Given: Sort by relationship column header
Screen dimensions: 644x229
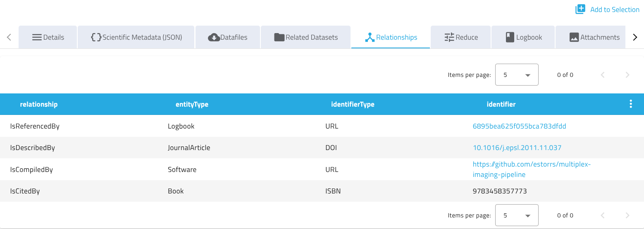Looking at the screenshot, I should [x=39, y=104].
